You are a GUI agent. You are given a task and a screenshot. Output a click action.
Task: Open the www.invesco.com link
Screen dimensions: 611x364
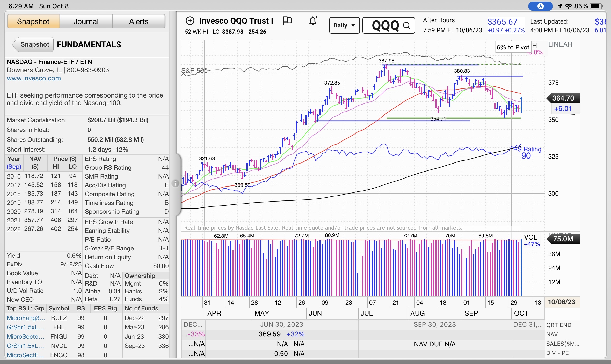(x=34, y=78)
